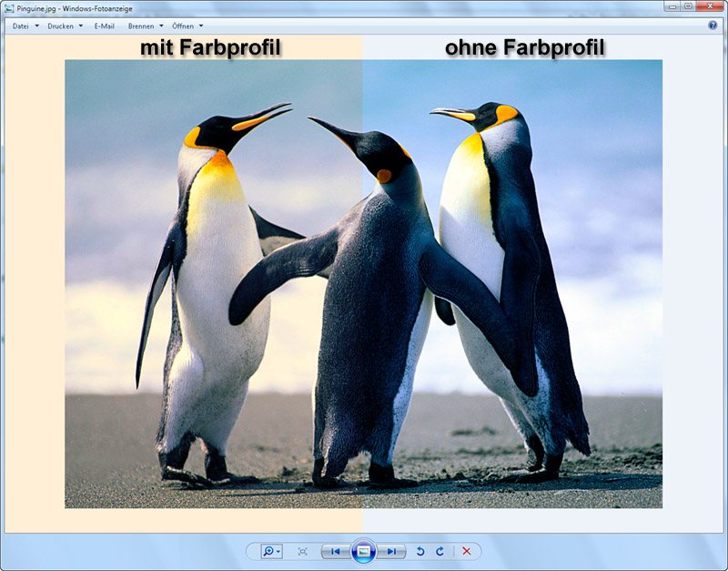Screen dimensions: 728x571
Task: Expand the Brennen dropdown menu
Action: [x=146, y=26]
